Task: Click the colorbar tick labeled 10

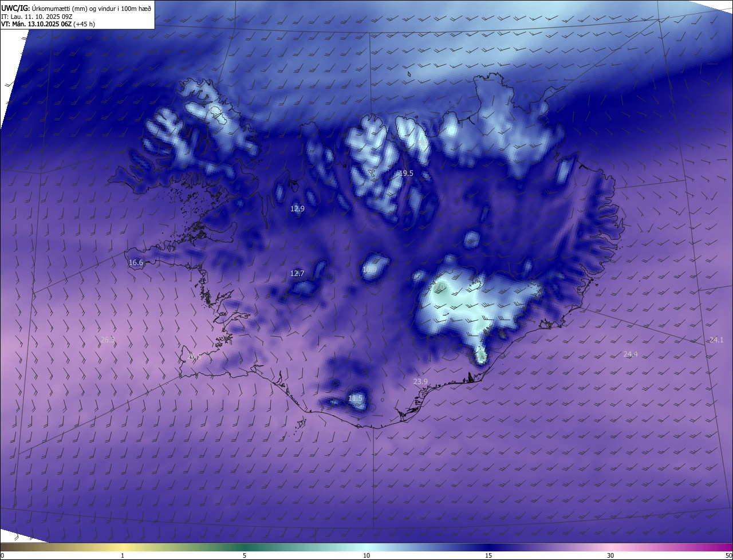Action: click(366, 555)
